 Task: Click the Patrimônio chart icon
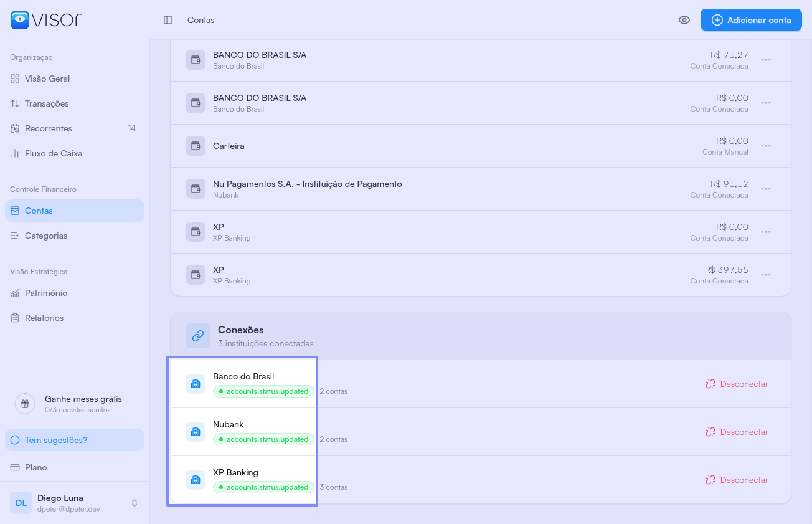click(x=15, y=293)
